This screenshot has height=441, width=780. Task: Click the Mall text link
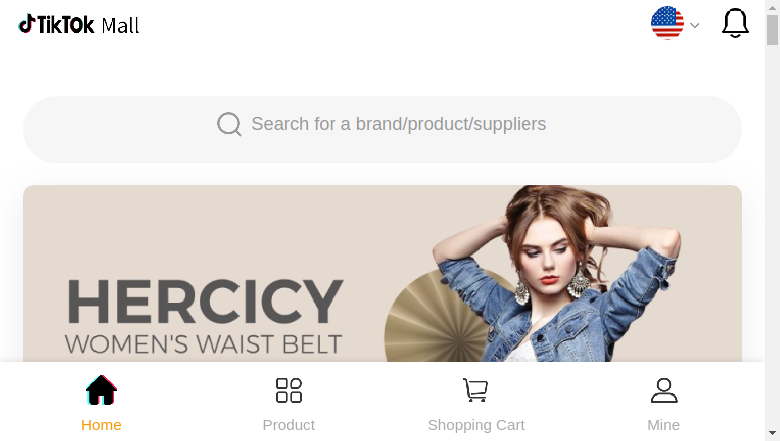(x=120, y=26)
